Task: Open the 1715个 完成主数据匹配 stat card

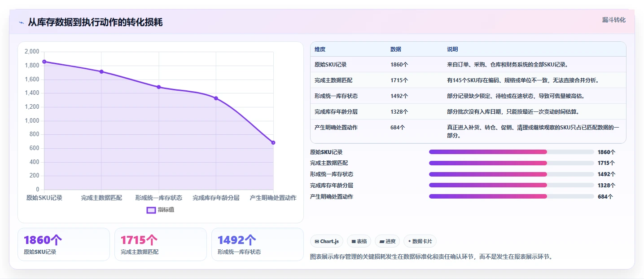Action: [x=161, y=244]
